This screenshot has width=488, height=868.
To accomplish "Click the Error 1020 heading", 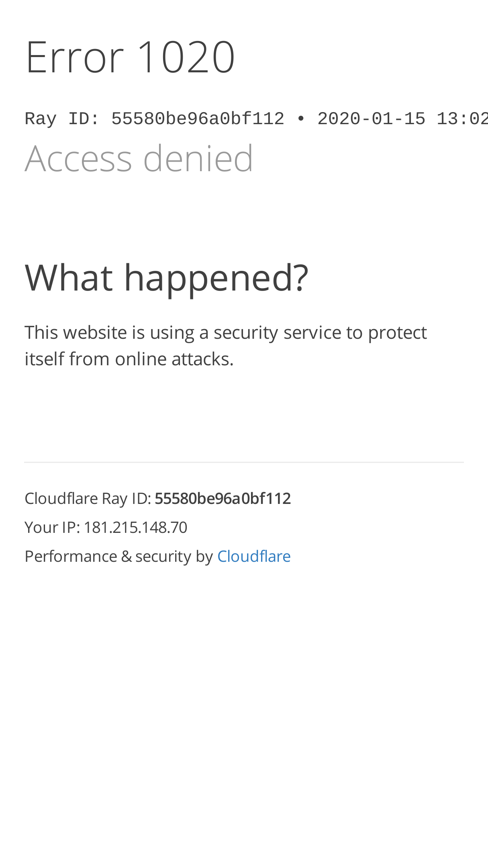I will 130,56.
